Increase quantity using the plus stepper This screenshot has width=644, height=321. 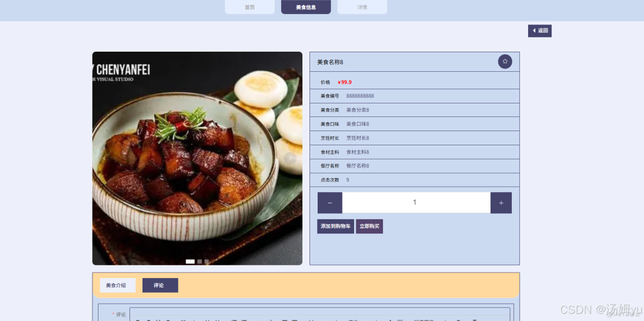[500, 202]
